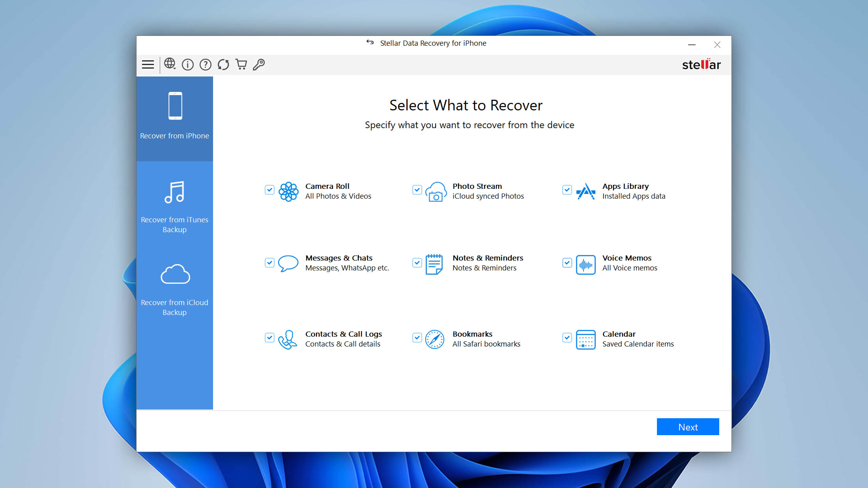The image size is (868, 488).
Task: Uncheck the Camera Roll checkbox
Action: click(x=269, y=190)
